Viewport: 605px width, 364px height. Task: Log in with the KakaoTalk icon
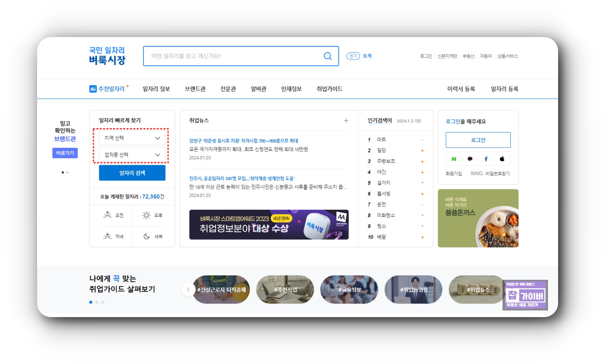point(470,159)
